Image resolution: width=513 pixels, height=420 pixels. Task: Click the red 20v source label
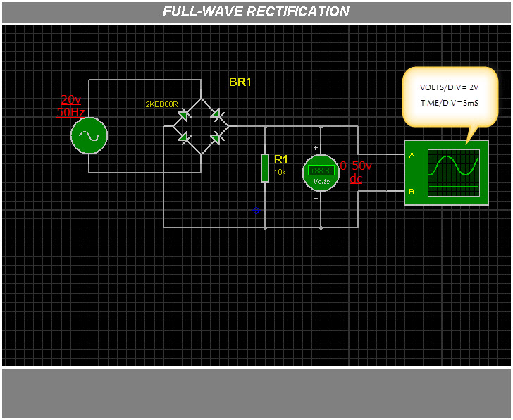pyautogui.click(x=70, y=100)
